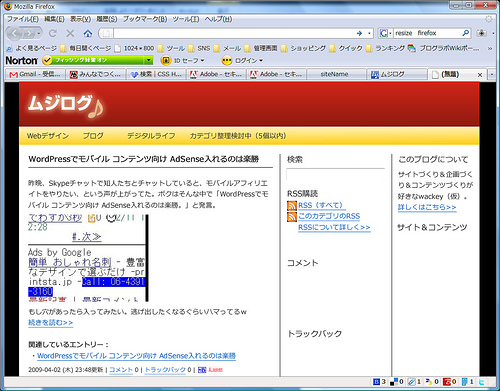Open the クイック bookmark folder

(x=346, y=48)
